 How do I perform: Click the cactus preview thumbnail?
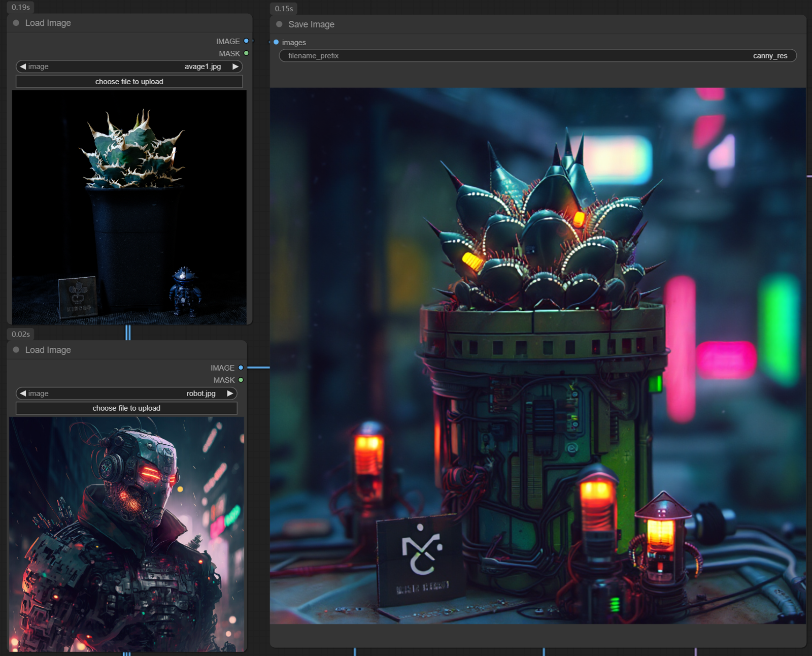coord(129,207)
